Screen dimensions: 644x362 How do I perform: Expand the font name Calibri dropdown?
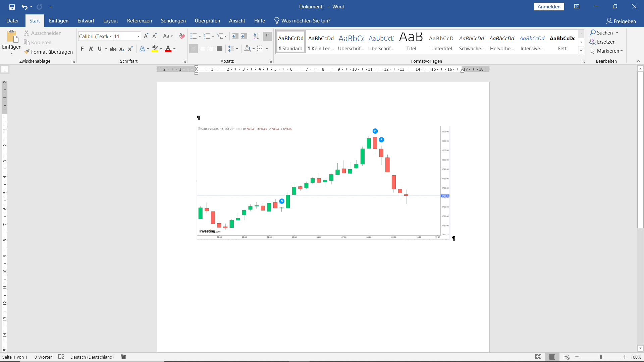pyautogui.click(x=110, y=36)
